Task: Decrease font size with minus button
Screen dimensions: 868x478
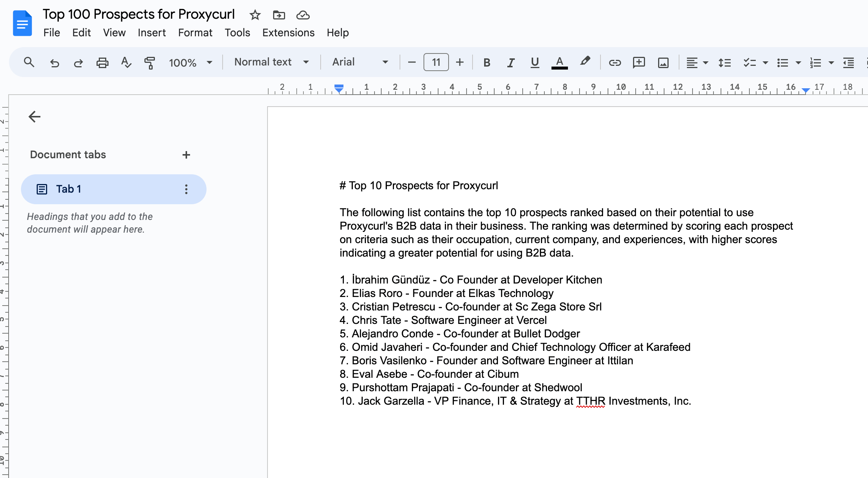Action: [412, 62]
